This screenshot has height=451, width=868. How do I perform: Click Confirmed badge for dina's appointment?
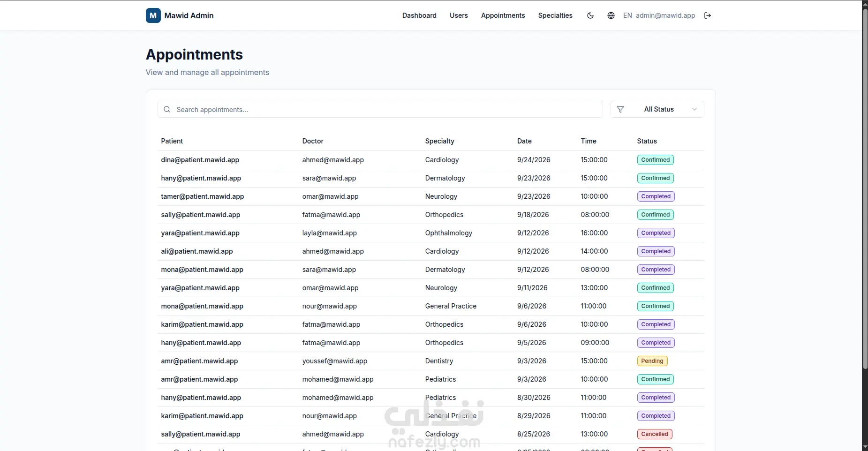[x=656, y=160]
